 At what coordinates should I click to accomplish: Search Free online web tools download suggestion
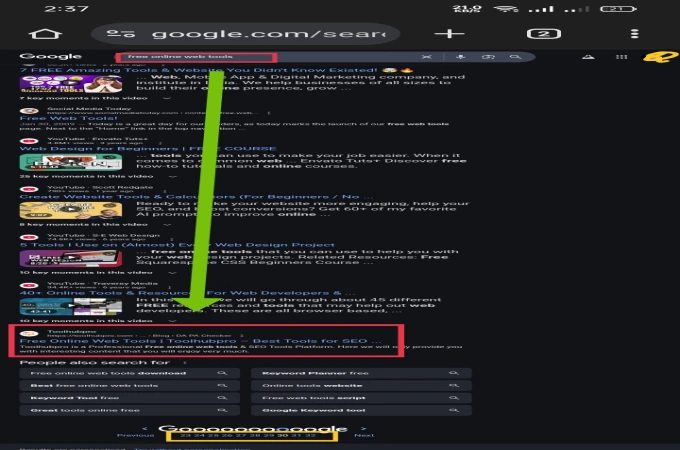click(130, 373)
